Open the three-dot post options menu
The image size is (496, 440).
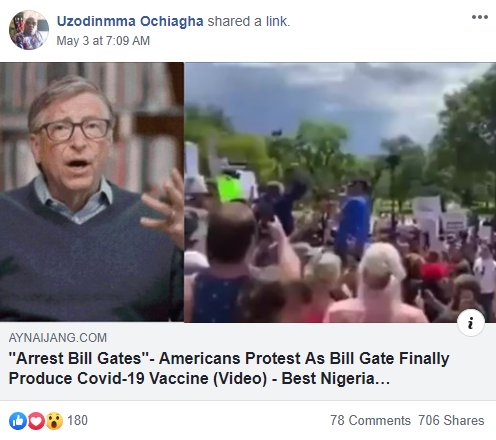coord(480,17)
